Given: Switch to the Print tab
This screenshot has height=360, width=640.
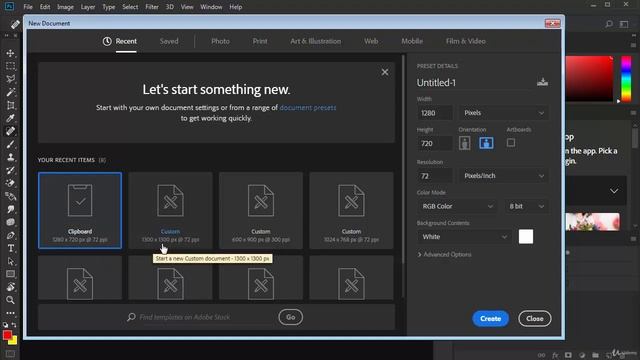Looking at the screenshot, I should pyautogui.click(x=260, y=41).
